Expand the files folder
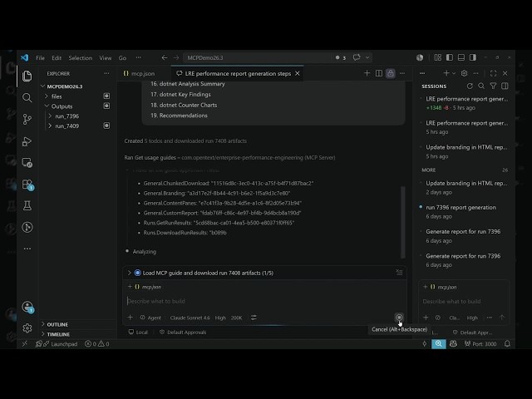The image size is (532, 399). 57,96
